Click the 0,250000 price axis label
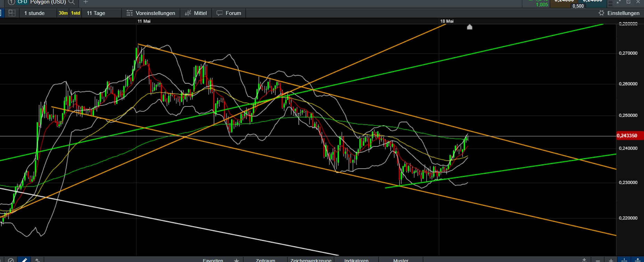Screen dimensions: 644x262 coord(628,116)
